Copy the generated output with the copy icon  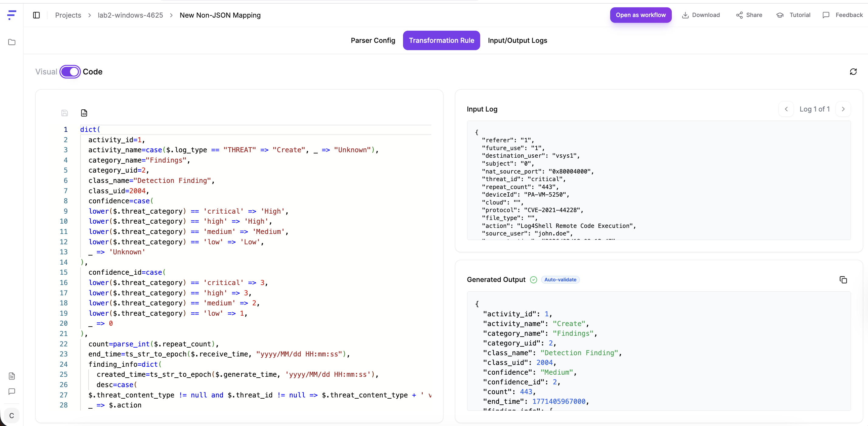point(843,280)
